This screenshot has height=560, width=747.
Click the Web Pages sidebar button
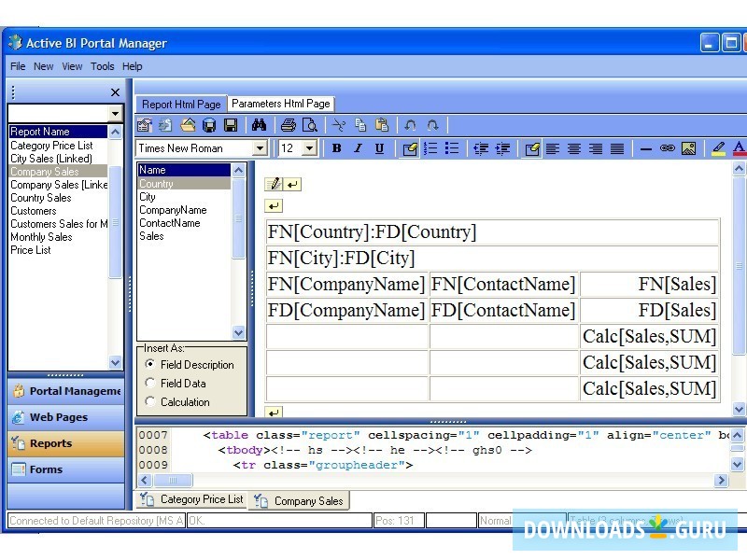(x=65, y=417)
